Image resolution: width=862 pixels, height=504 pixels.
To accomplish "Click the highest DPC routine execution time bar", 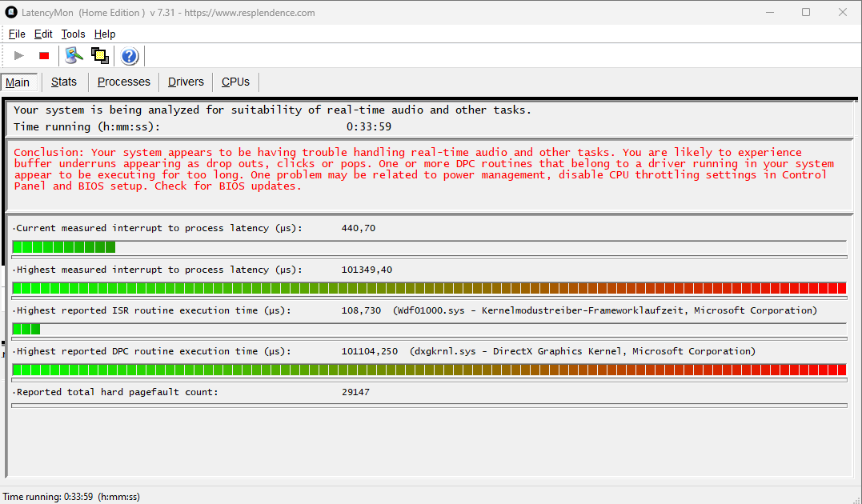I will point(428,369).
